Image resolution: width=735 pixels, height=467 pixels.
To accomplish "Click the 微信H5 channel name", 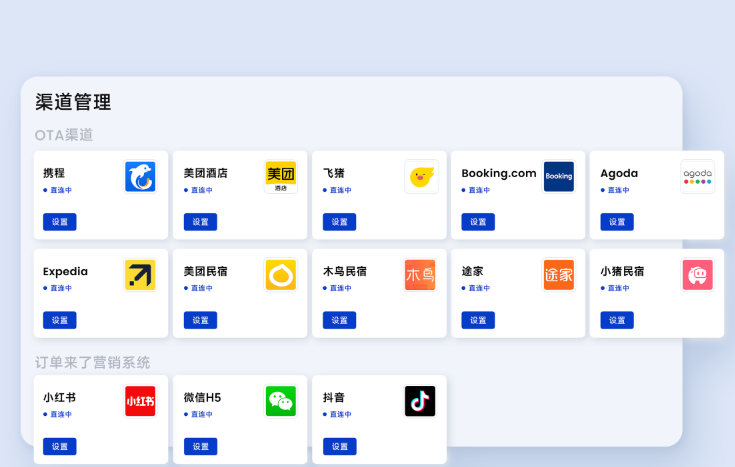I will pos(202,397).
